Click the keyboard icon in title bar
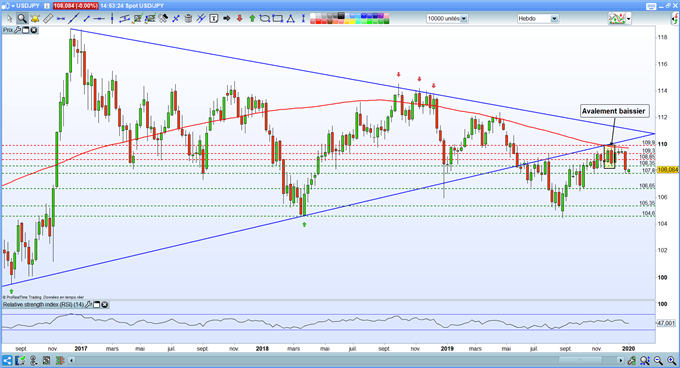 tap(651, 6)
